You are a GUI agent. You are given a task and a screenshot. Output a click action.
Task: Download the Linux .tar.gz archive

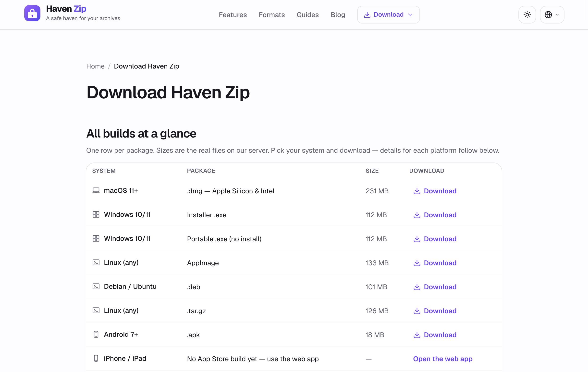coord(435,311)
